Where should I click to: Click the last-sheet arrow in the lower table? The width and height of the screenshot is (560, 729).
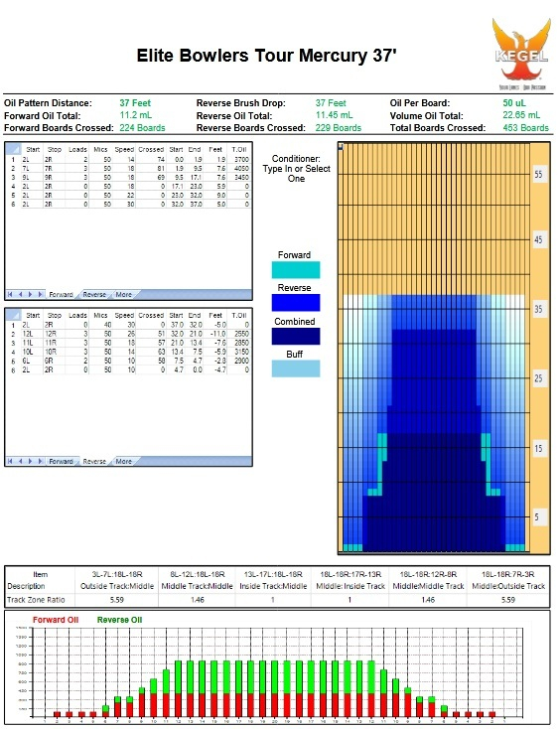41,461
